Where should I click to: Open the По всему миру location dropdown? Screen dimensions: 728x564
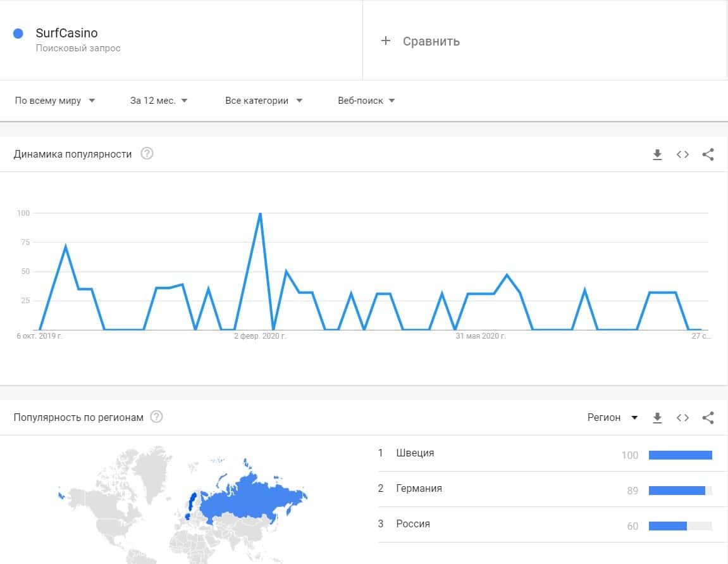(55, 101)
